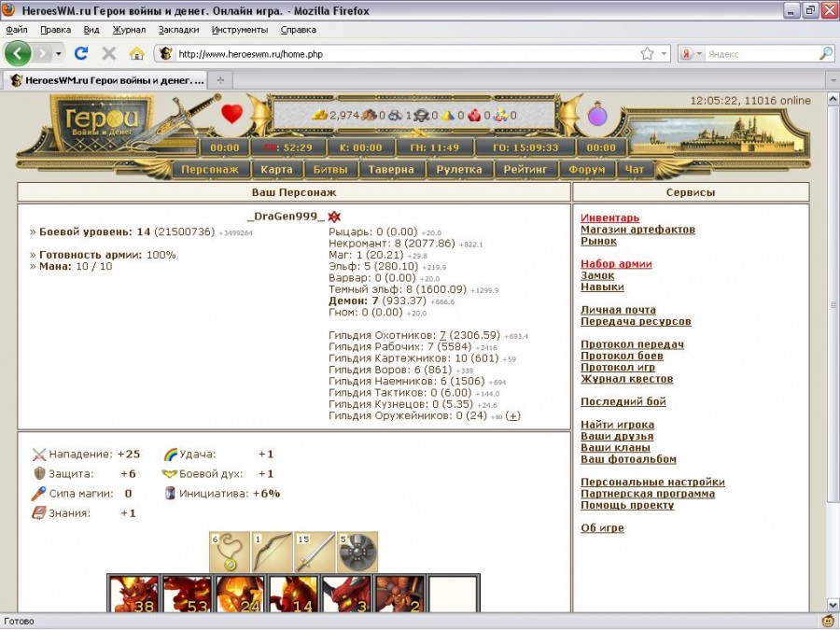Follow the Набор армии link
Image resolution: width=840 pixels, height=630 pixels.
[616, 263]
